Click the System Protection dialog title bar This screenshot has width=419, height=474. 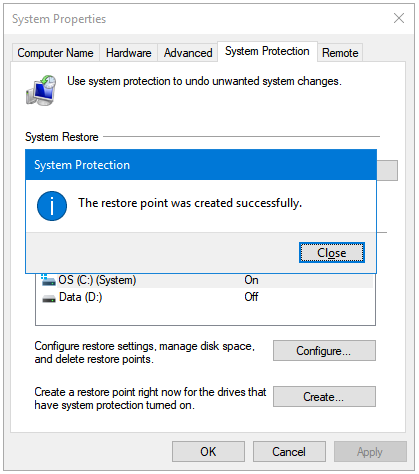click(201, 165)
